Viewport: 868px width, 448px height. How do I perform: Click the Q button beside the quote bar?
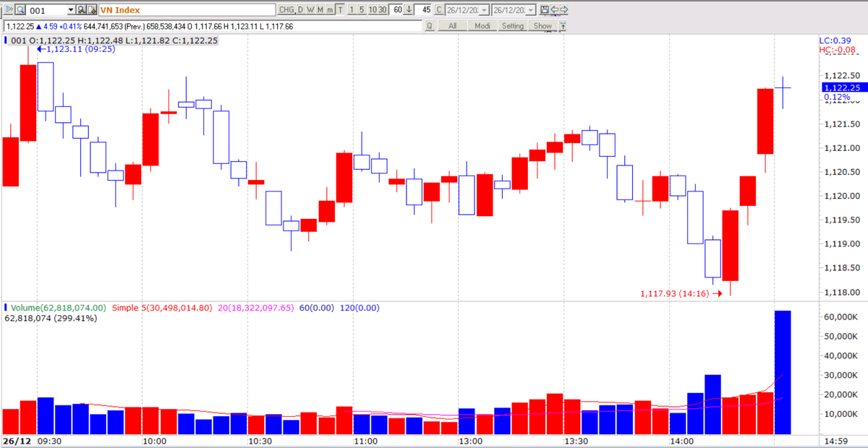(x=429, y=26)
